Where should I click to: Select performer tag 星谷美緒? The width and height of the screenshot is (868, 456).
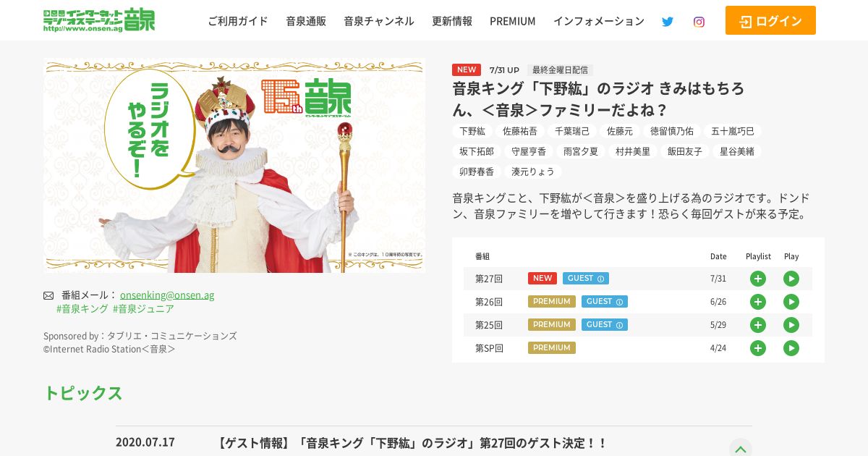(x=737, y=151)
